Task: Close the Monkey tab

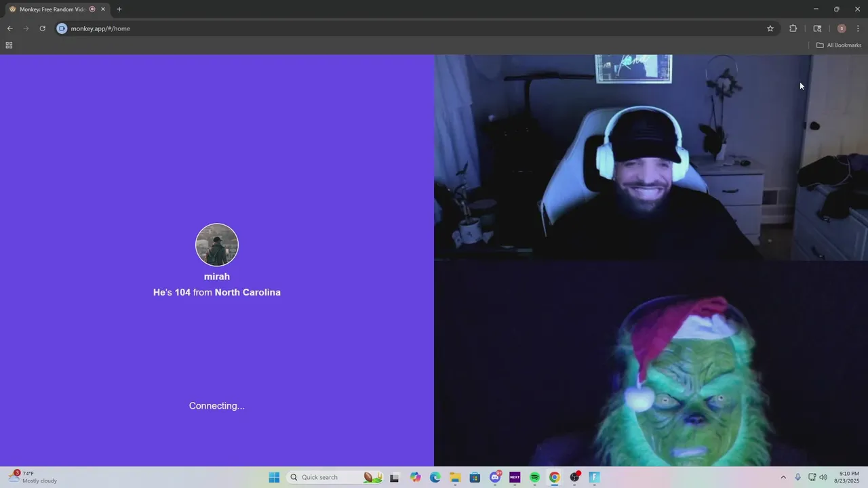Action: [x=103, y=9]
